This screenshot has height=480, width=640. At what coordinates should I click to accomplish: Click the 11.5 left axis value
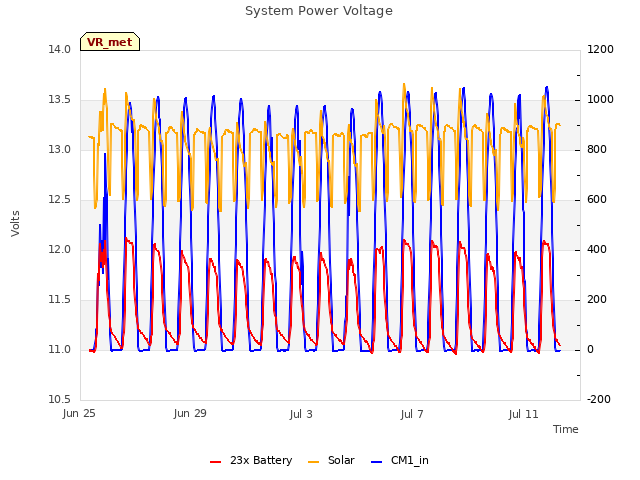coord(60,300)
